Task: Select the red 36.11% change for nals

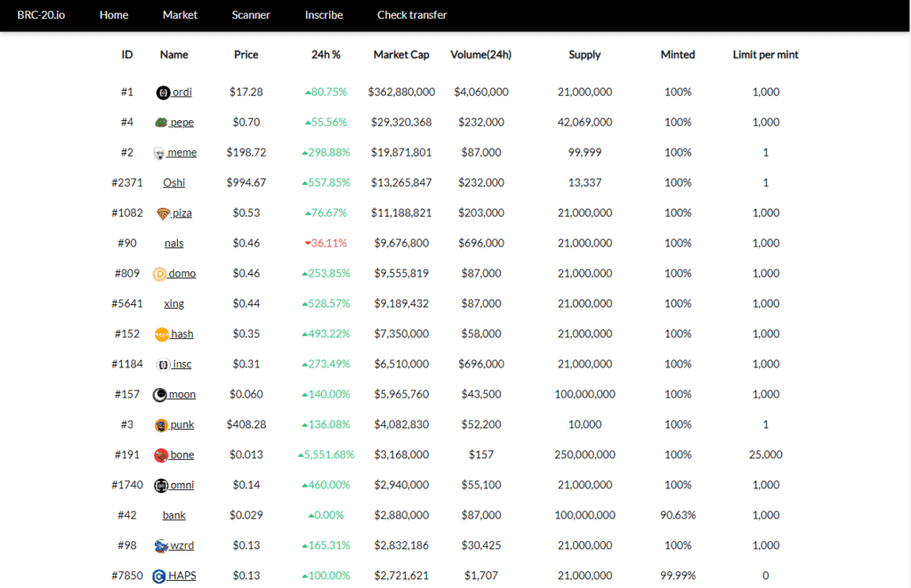Action: tap(326, 243)
